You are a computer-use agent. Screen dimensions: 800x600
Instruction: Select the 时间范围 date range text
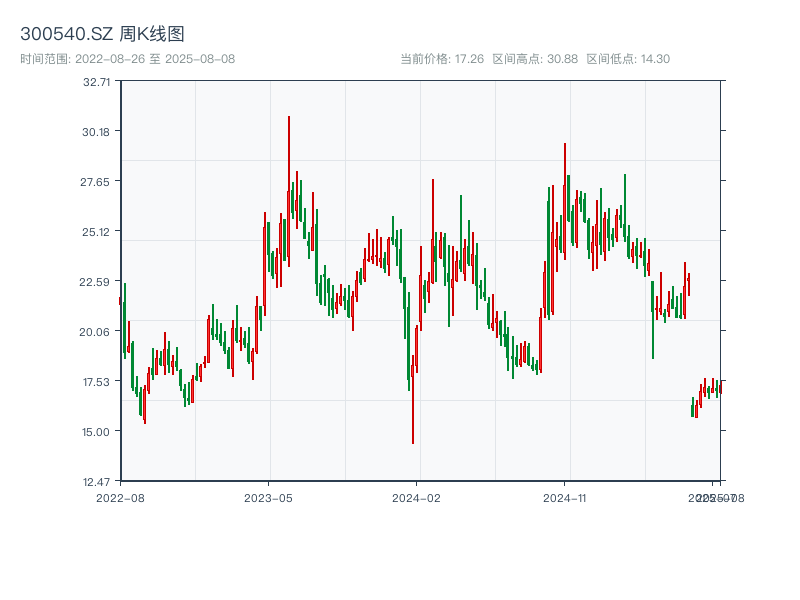[x=127, y=59]
